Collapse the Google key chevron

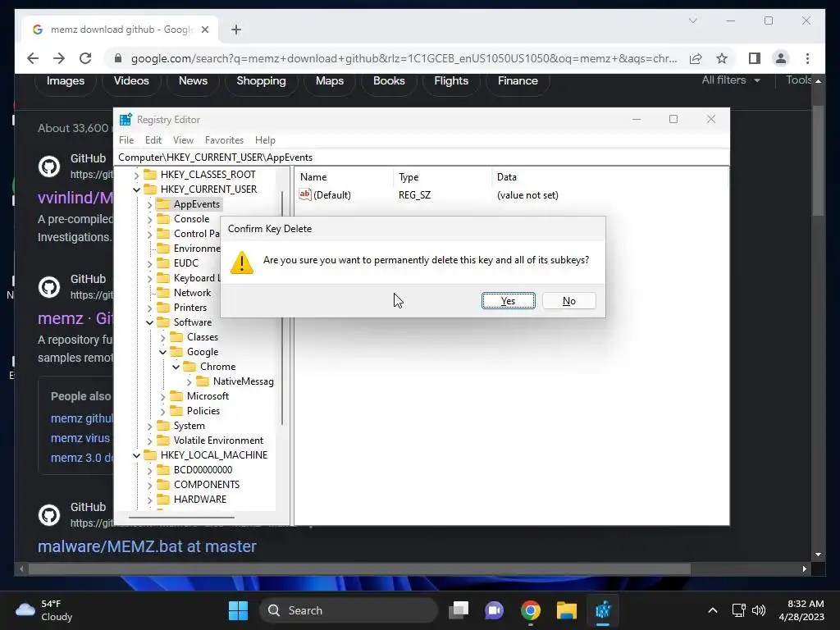pyautogui.click(x=163, y=352)
